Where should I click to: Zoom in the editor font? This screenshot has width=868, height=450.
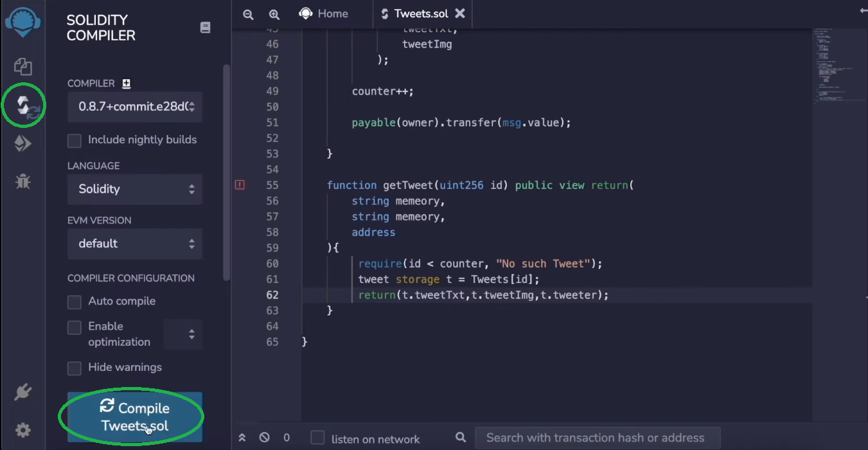[x=274, y=14]
